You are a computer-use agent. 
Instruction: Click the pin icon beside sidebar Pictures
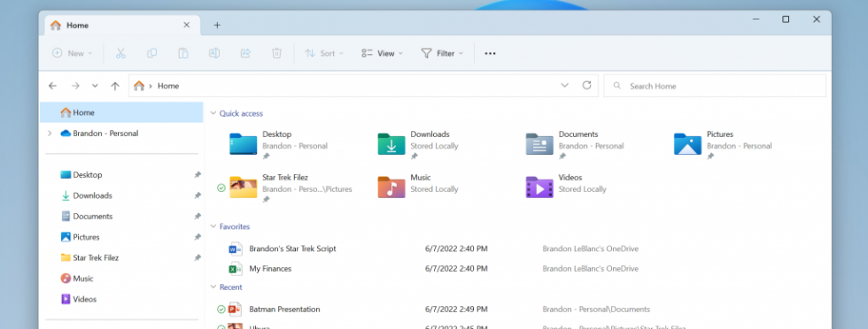coord(198,237)
